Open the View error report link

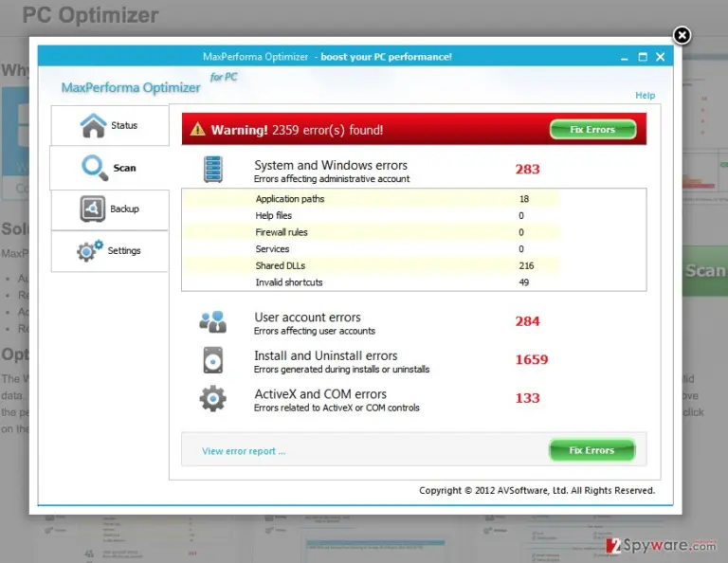(244, 451)
